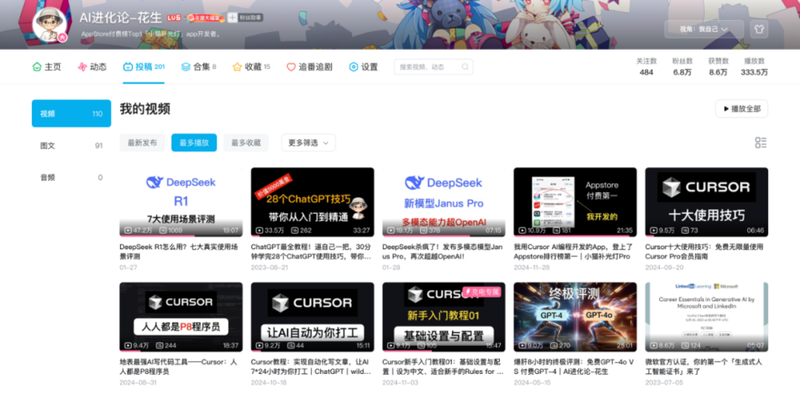This screenshot has height=394, width=800.
Task: Expand the 更多筛选 dropdown
Action: (308, 143)
